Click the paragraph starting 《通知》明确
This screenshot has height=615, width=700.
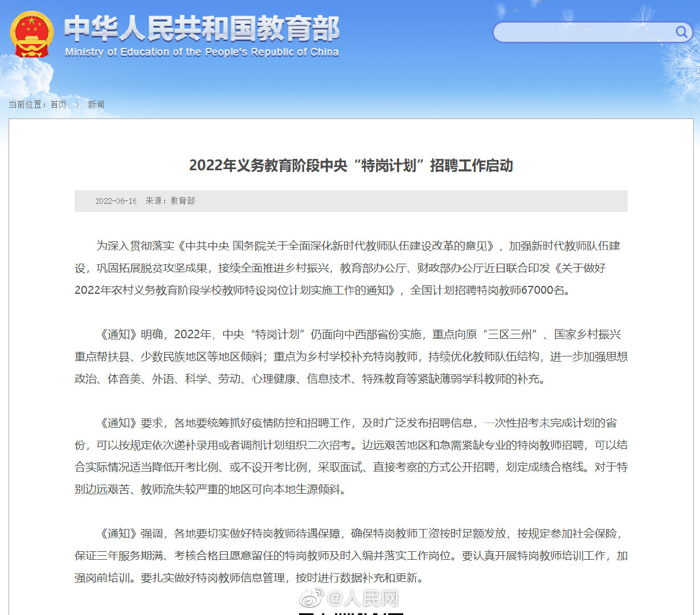coord(351,356)
